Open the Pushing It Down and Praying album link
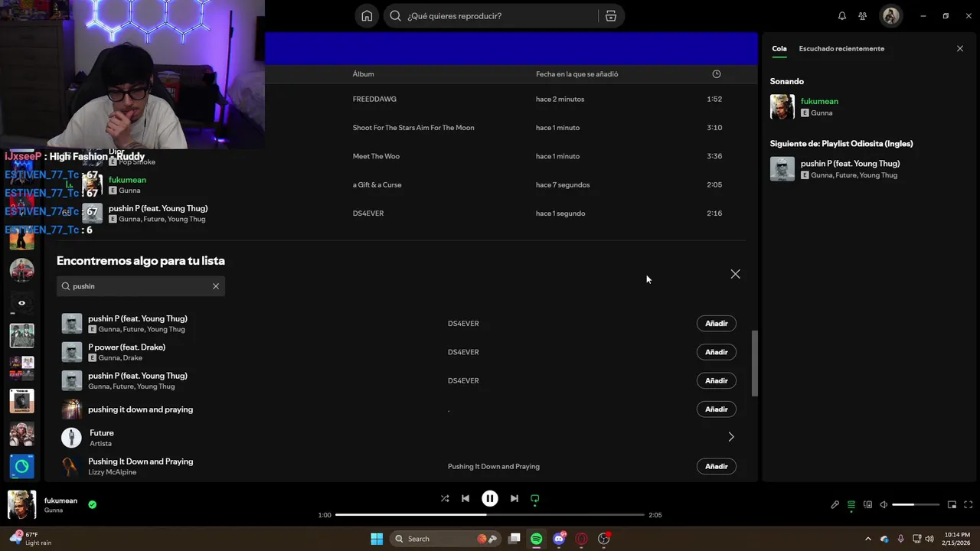 [494, 466]
